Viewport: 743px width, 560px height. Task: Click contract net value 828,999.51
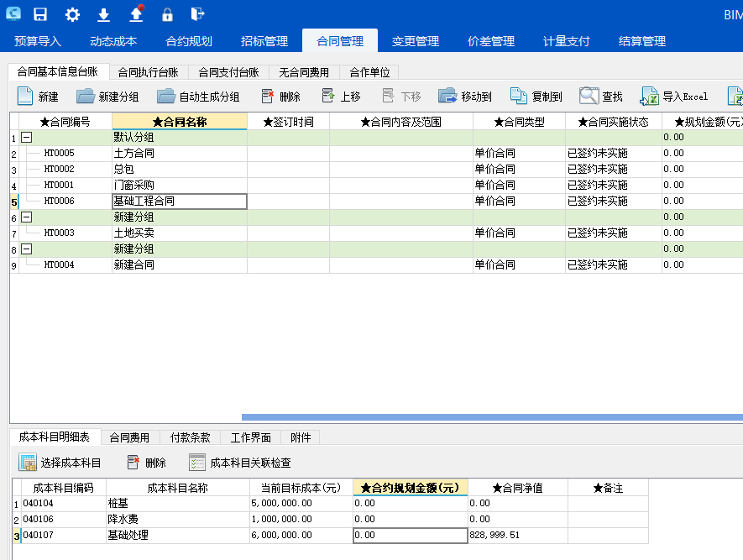tap(518, 536)
